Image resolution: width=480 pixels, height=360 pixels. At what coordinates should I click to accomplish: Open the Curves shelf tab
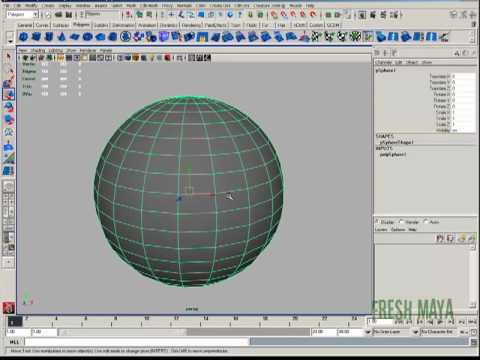[42, 25]
